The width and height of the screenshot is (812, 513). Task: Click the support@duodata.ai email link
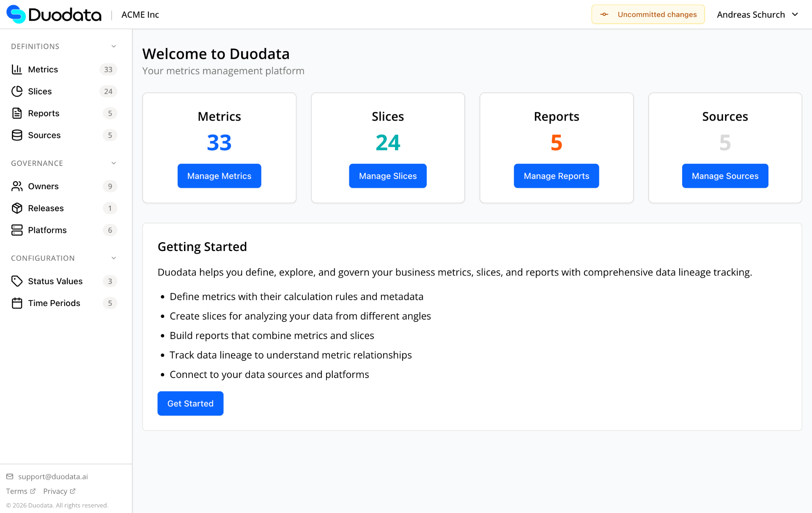tap(53, 476)
